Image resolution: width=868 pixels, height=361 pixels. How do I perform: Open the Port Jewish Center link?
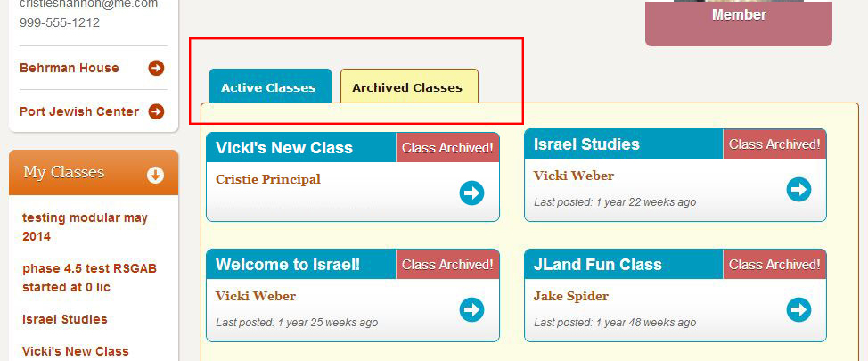pyautogui.click(x=79, y=111)
